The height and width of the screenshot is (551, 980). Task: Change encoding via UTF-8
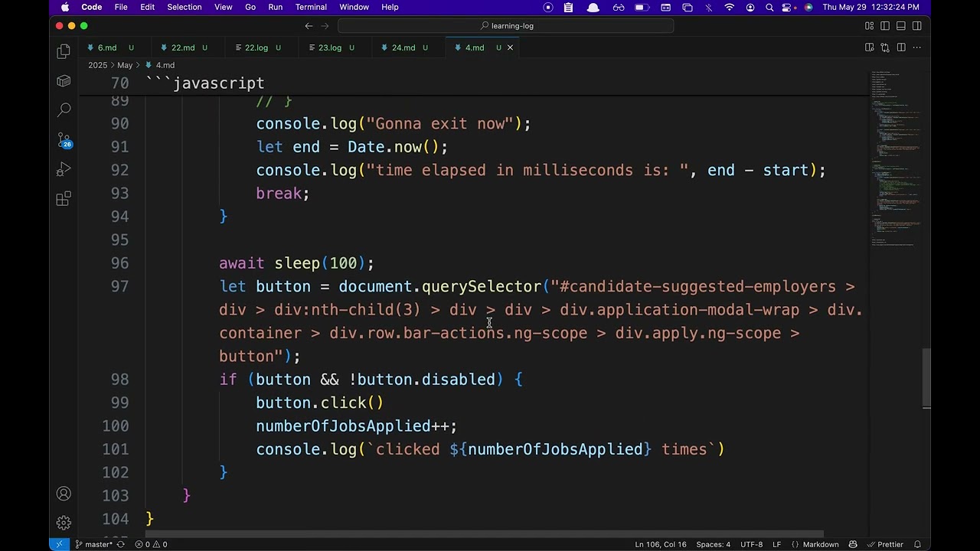point(751,544)
